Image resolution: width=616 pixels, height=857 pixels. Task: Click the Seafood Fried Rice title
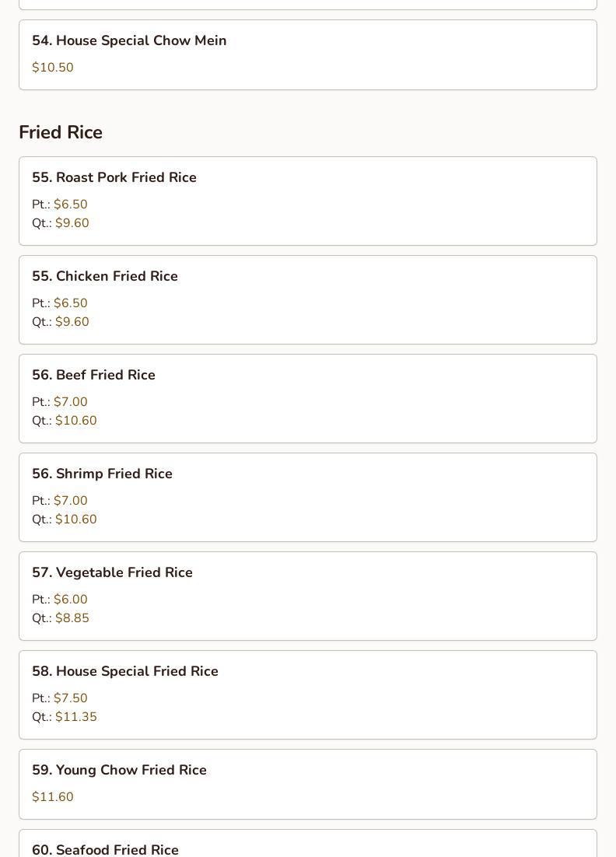tap(117, 849)
